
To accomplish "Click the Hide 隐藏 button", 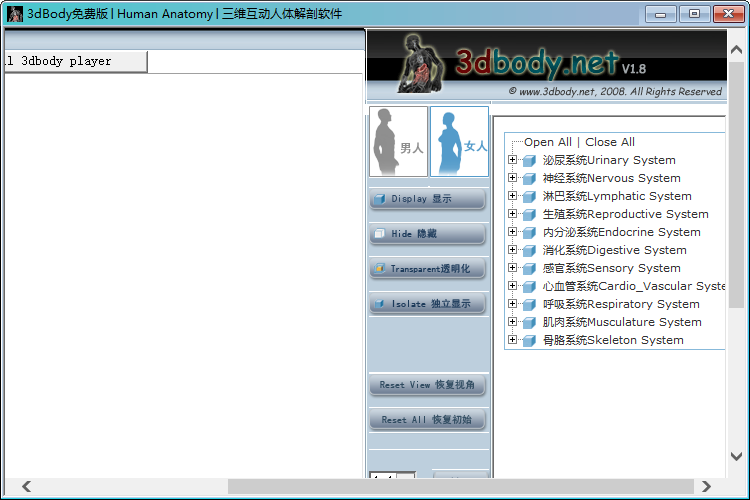I will coord(428,233).
